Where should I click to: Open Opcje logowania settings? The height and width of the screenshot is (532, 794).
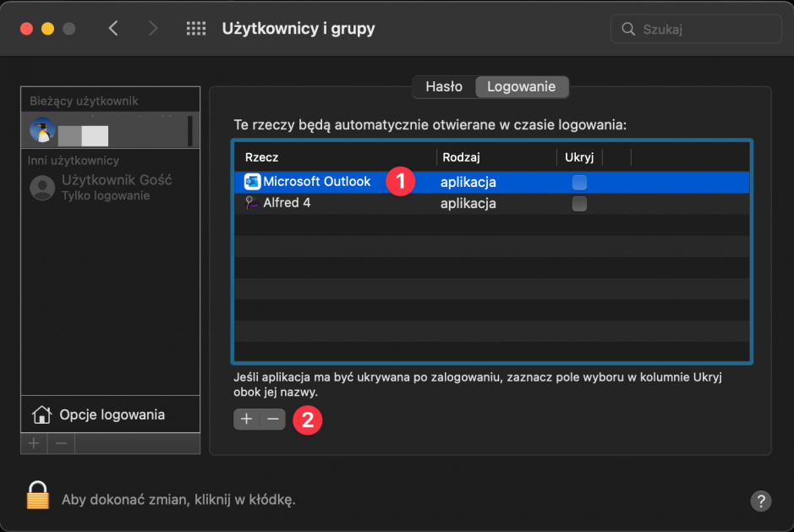pos(112,414)
